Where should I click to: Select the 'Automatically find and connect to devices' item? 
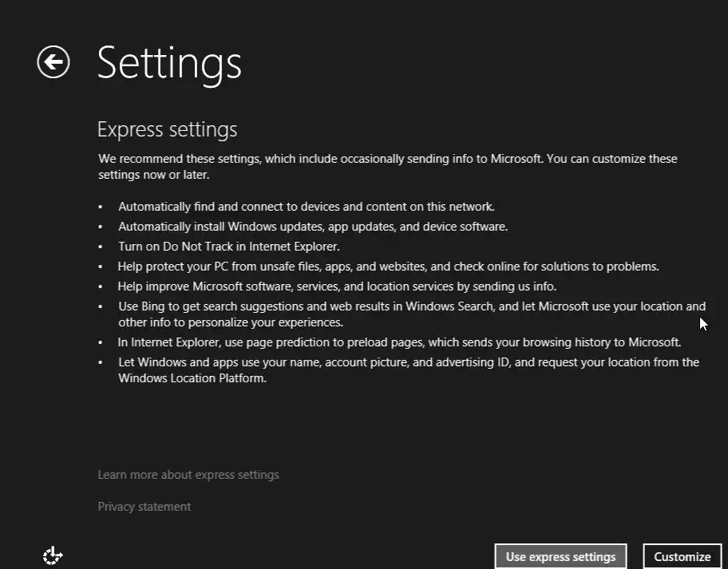click(x=307, y=207)
